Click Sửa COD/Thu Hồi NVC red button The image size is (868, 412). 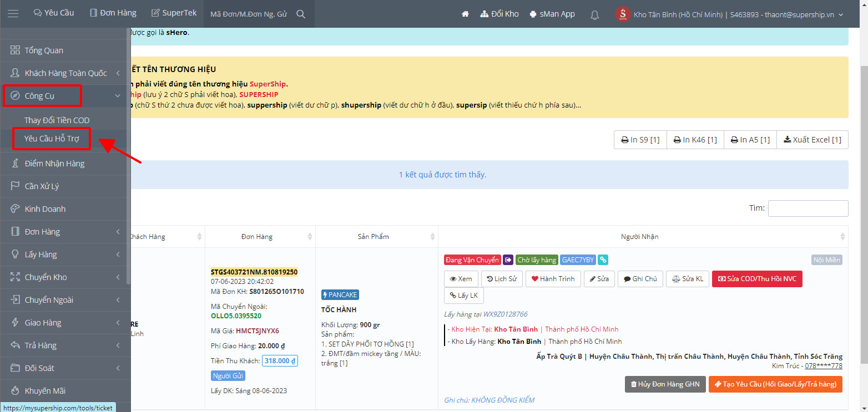757,279
